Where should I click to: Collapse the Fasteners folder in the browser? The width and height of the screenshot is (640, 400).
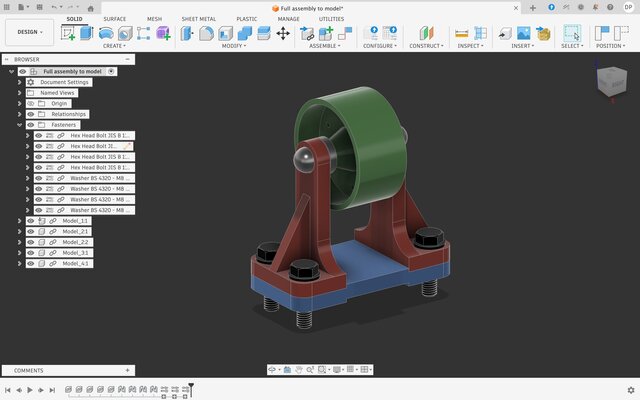tap(19, 125)
